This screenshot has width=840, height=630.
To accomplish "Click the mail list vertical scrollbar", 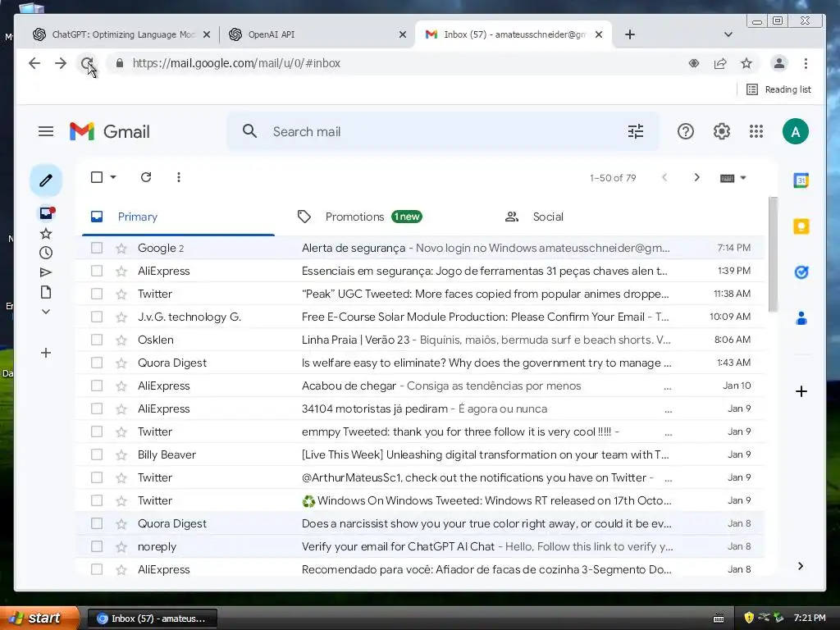I will pos(773,254).
